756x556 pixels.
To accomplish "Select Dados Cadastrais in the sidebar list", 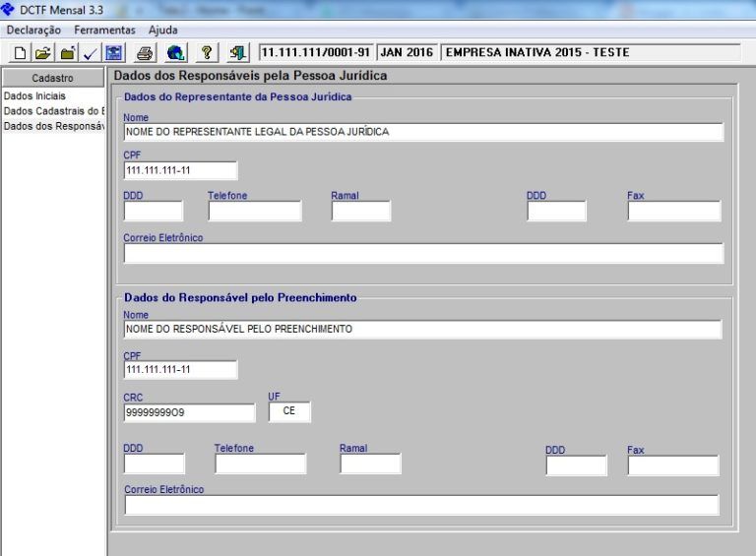I will coord(53,111).
